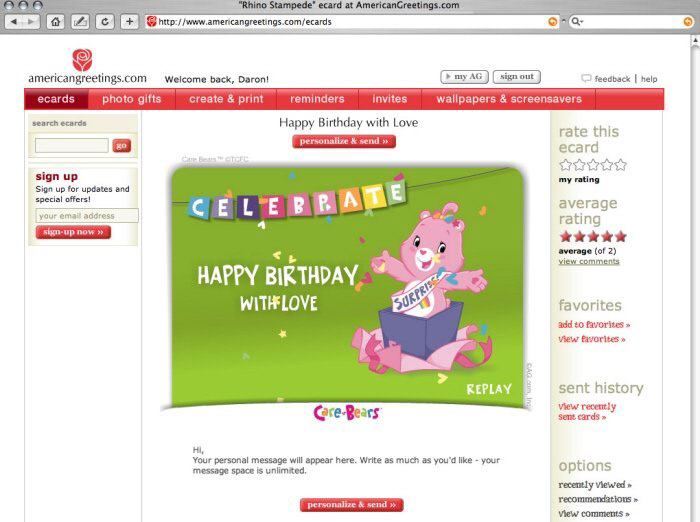Viewport: 700px width, 522px height.
Task: Open the recently viewed link
Action: (x=595, y=484)
